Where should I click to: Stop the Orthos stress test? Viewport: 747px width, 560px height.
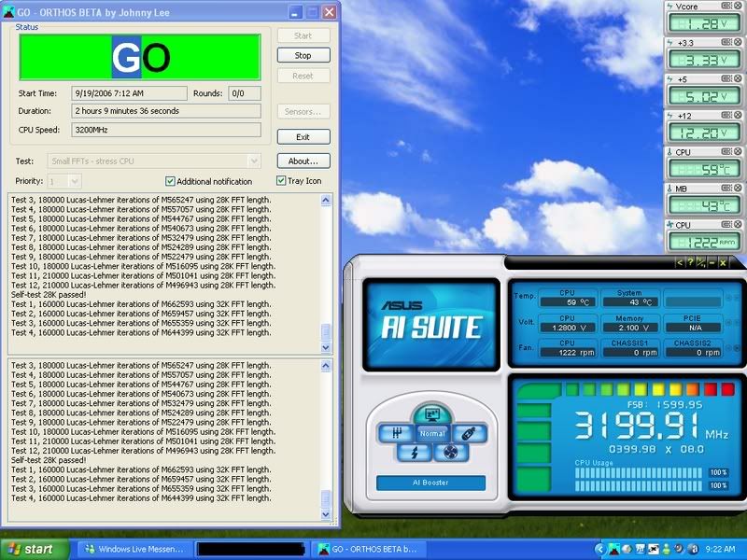303,55
